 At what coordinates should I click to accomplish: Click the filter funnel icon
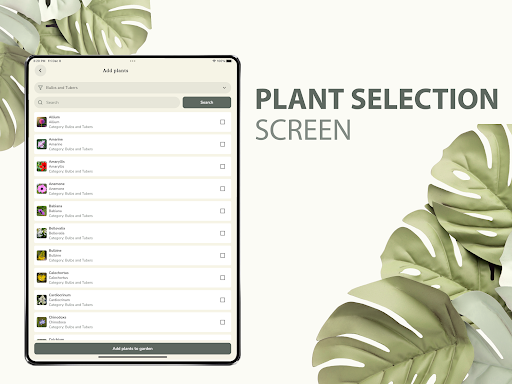click(40, 88)
